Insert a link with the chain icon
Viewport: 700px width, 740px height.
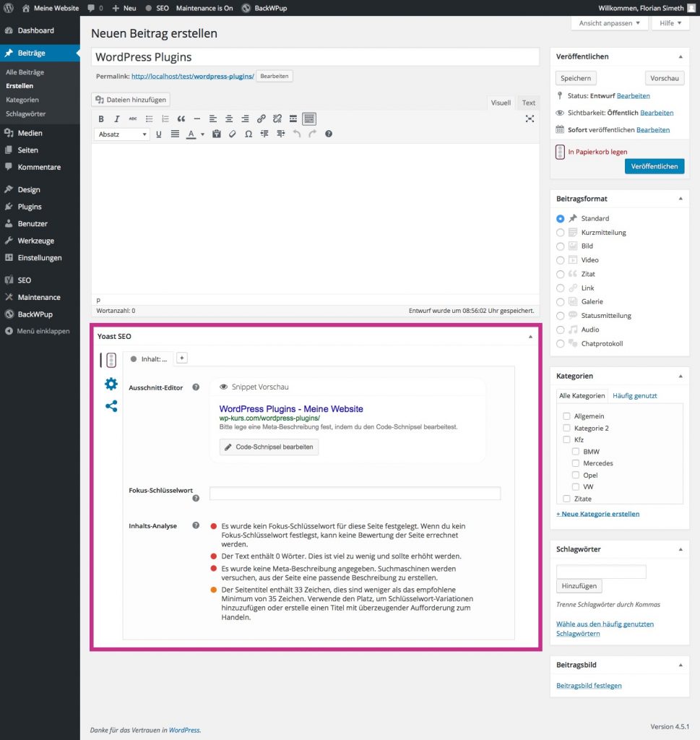[260, 119]
